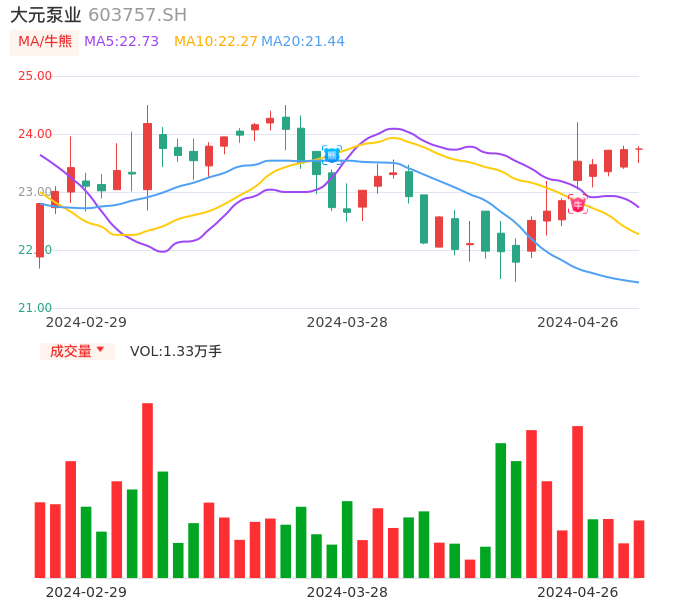The width and height of the screenshot is (686, 606).
Task: Click the 2024-02-29 date label under the price chart
Action: pos(86,321)
